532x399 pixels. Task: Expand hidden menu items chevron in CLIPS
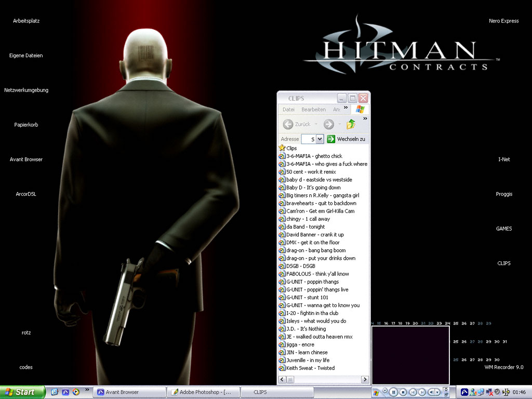coord(345,108)
